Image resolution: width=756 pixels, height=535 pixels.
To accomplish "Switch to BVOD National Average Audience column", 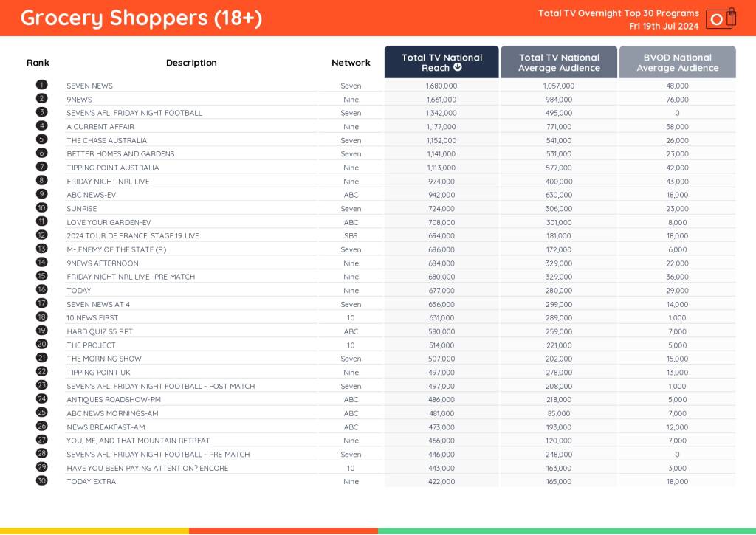I will (677, 63).
